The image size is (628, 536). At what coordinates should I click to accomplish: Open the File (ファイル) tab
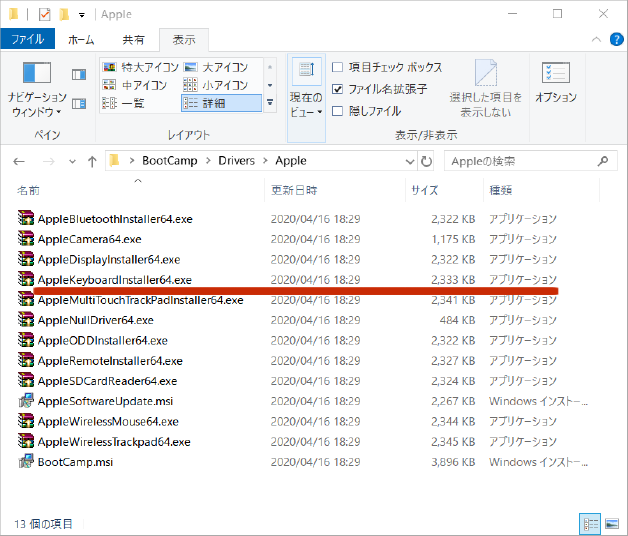pyautogui.click(x=28, y=39)
